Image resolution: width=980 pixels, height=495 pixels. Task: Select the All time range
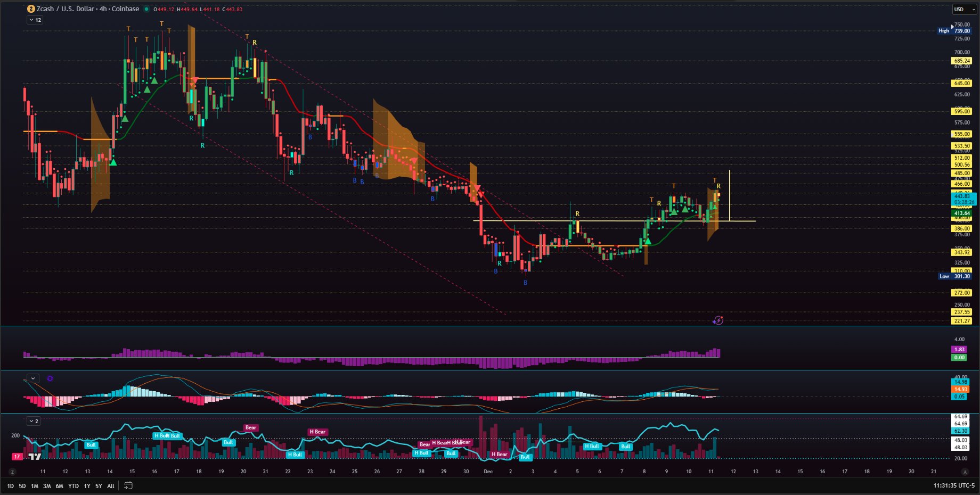(111, 486)
